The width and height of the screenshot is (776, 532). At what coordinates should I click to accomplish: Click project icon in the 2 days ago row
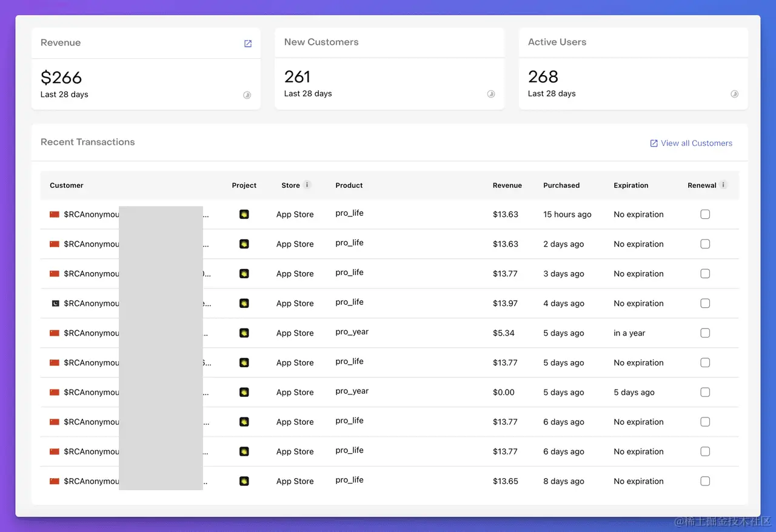(x=244, y=244)
